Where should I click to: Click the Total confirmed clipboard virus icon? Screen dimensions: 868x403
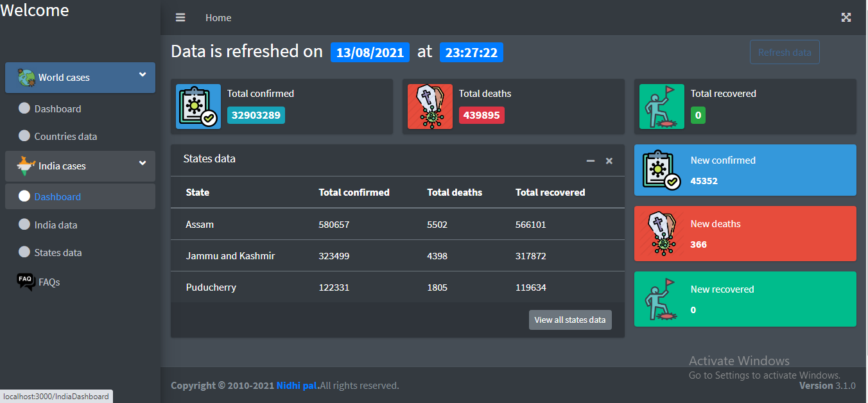[x=198, y=107]
